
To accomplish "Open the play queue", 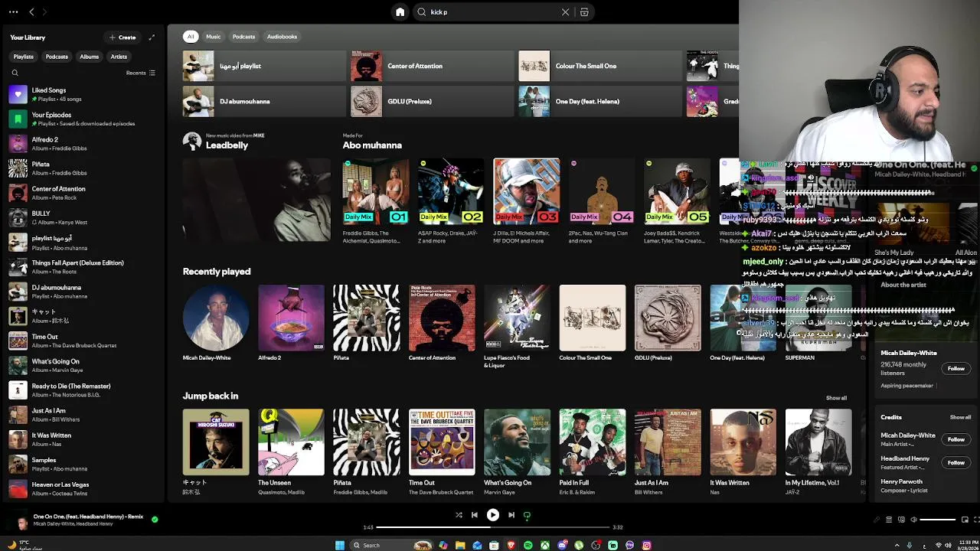I will tap(889, 520).
